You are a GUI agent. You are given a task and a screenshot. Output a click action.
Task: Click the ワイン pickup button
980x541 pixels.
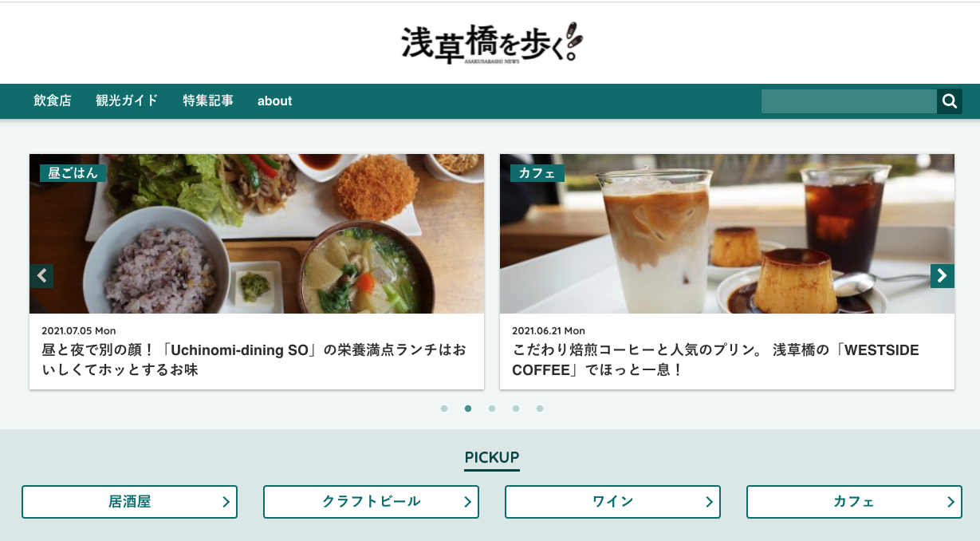pyautogui.click(x=612, y=502)
